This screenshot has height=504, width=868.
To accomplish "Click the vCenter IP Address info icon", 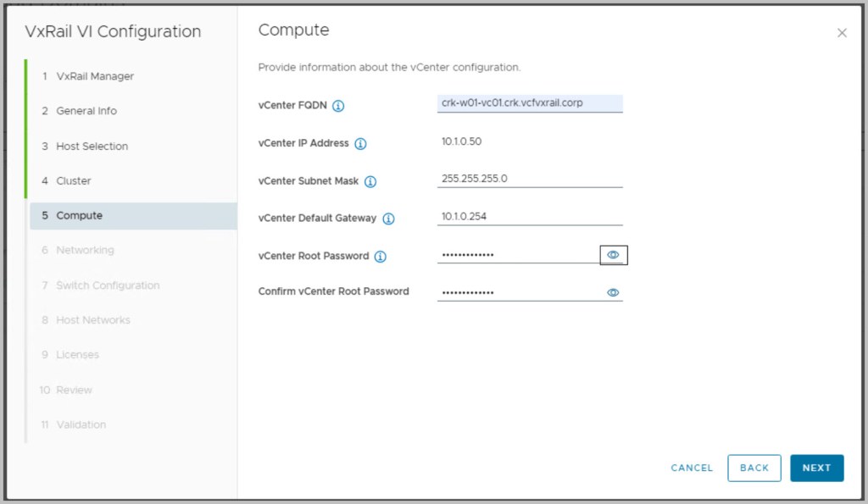I will point(360,144).
